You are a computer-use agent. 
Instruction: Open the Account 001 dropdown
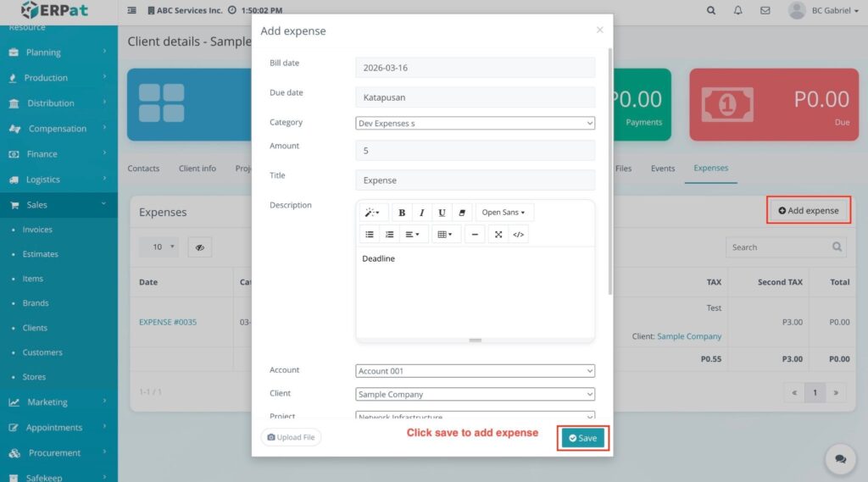pyautogui.click(x=475, y=371)
